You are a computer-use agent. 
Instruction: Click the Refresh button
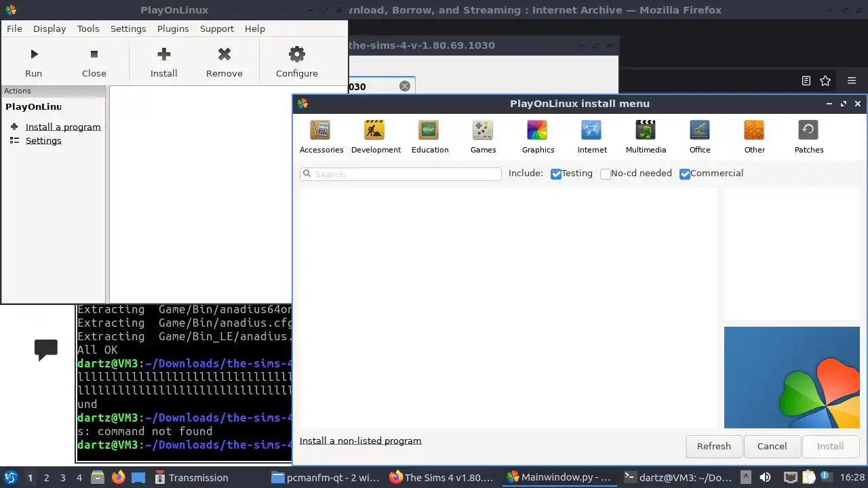click(x=714, y=446)
